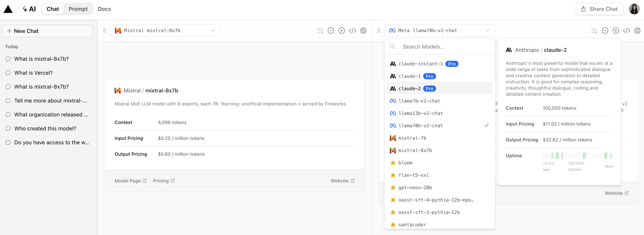
Task: Select oasst-sft-4-pythia-12b-epo… model
Action: [440, 200]
